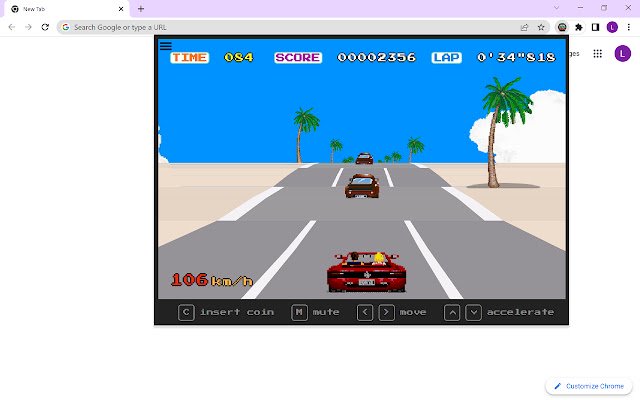Click the 'move' label text
The width and height of the screenshot is (640, 400).
413,312
